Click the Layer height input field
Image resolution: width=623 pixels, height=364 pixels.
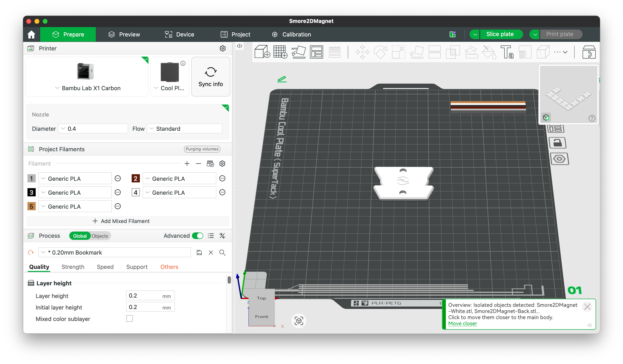[150, 296]
